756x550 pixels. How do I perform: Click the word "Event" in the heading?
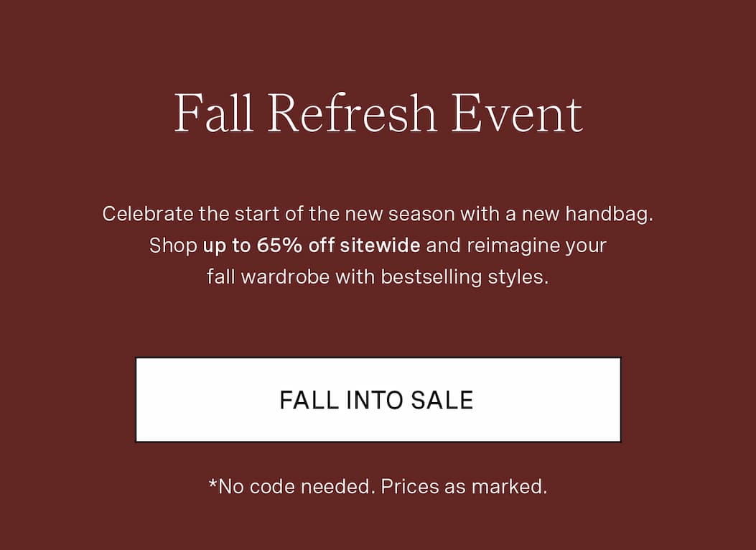click(516, 113)
